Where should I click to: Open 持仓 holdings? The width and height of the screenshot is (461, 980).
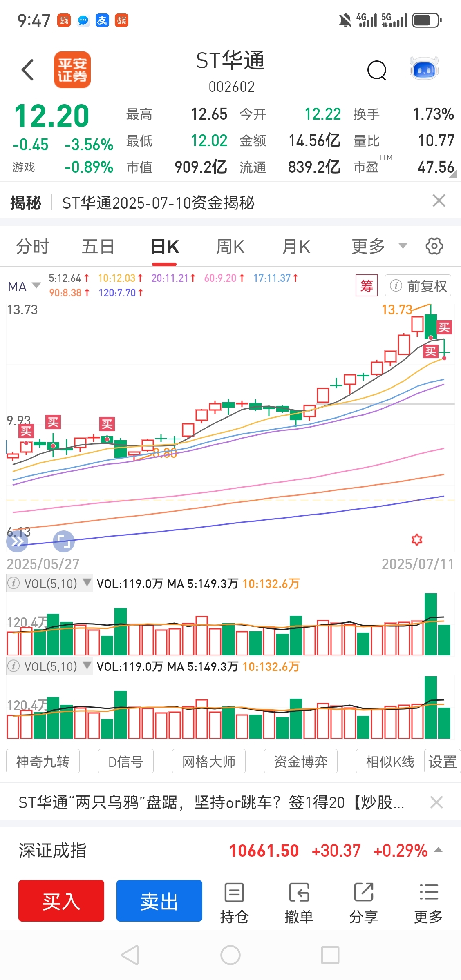(x=234, y=903)
